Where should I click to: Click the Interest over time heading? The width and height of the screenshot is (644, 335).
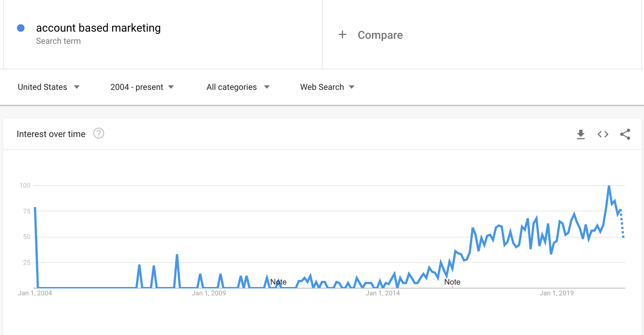51,134
